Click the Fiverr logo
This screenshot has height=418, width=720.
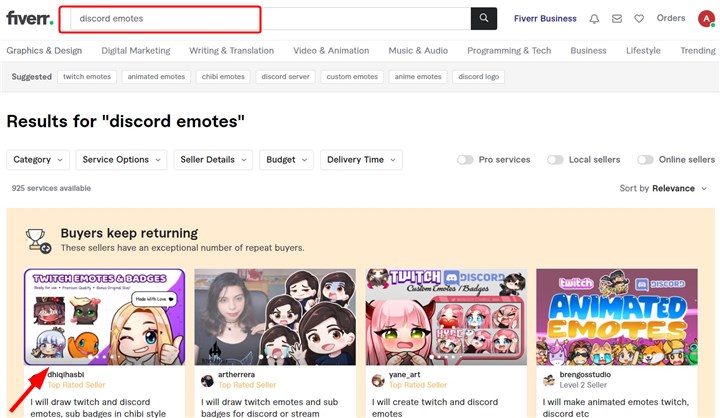click(x=30, y=18)
